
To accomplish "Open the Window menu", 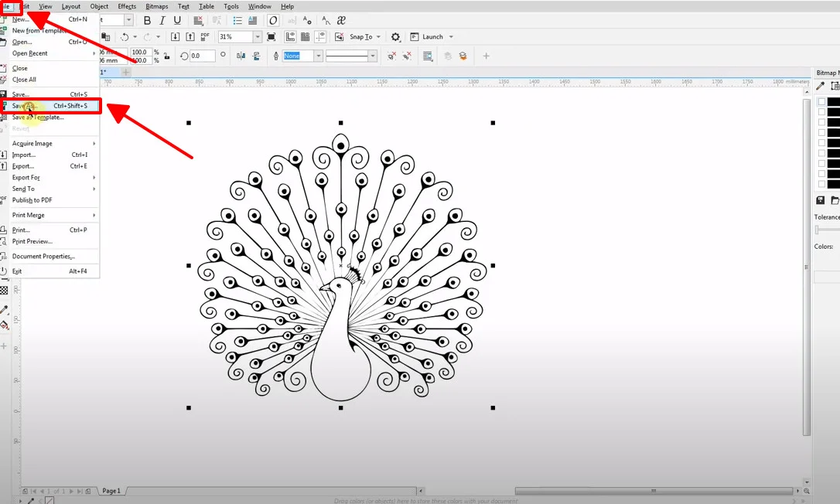I will [x=259, y=6].
